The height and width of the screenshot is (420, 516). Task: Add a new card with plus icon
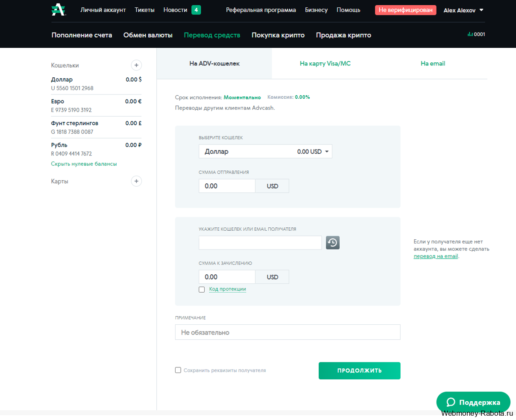pyautogui.click(x=136, y=181)
